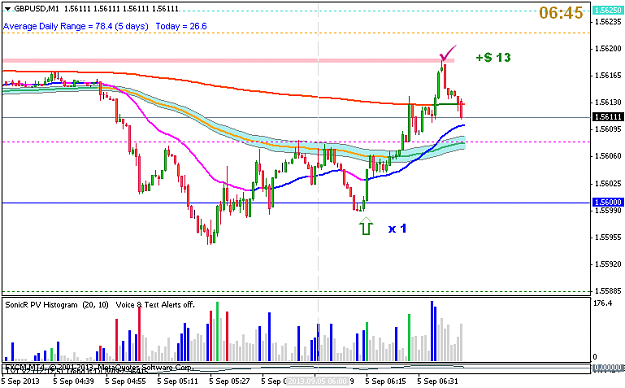Click the 1.56095 price axis value

tap(608, 129)
